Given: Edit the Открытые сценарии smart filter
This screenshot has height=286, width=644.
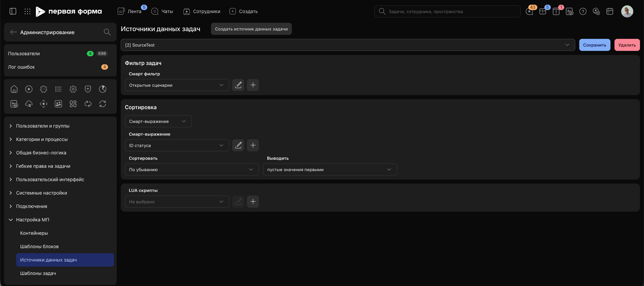Looking at the screenshot, I should click(x=238, y=85).
